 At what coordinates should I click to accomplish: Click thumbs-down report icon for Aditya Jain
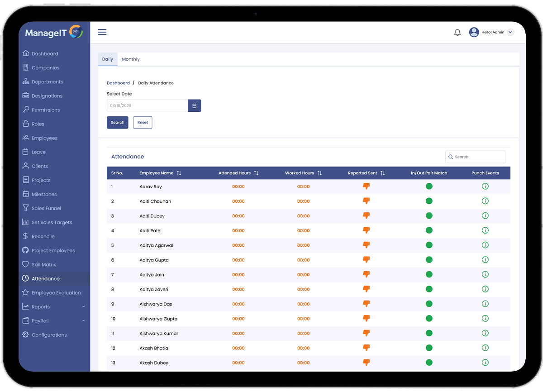367,274
